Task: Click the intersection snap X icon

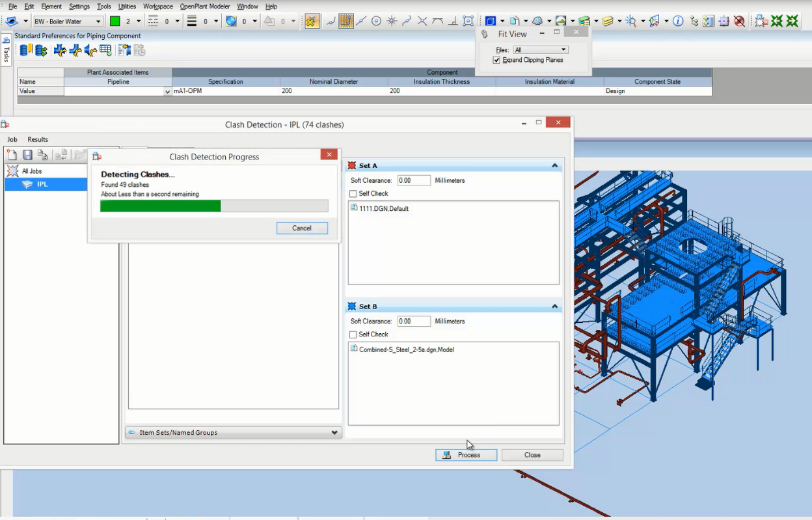Action: pos(422,21)
